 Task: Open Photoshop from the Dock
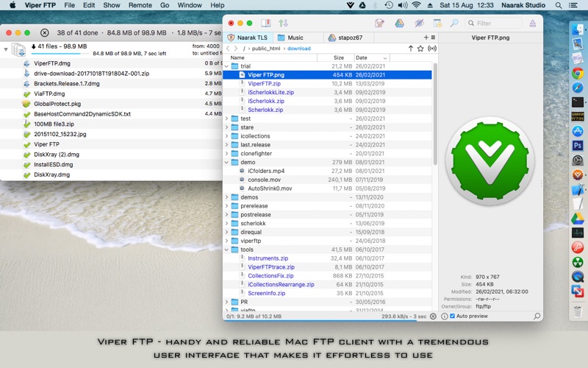click(x=578, y=145)
